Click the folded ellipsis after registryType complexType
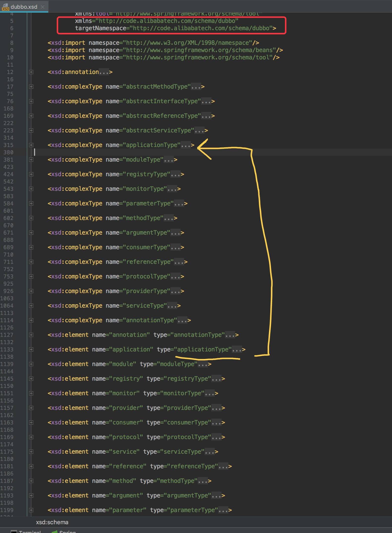This screenshot has height=533, width=392. click(x=175, y=174)
